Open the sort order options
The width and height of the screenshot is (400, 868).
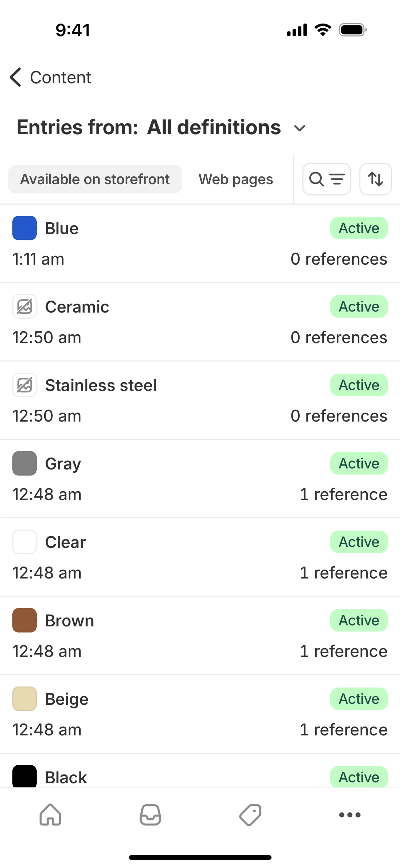click(375, 179)
